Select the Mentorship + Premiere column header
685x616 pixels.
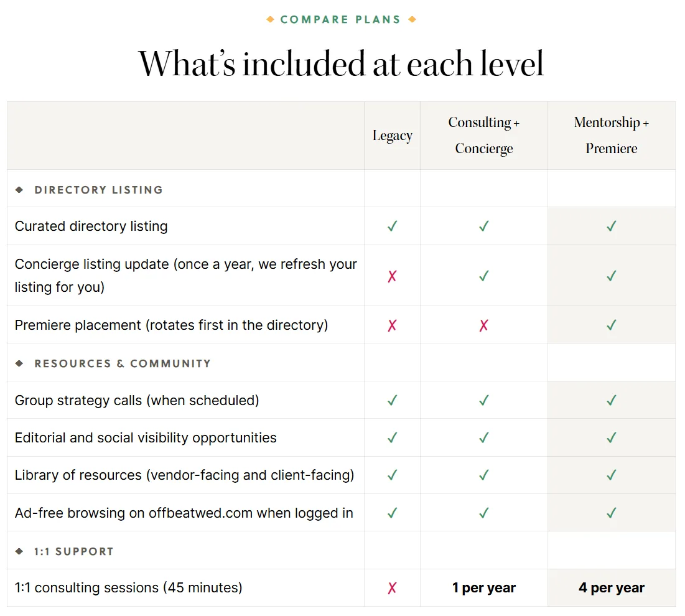click(612, 136)
